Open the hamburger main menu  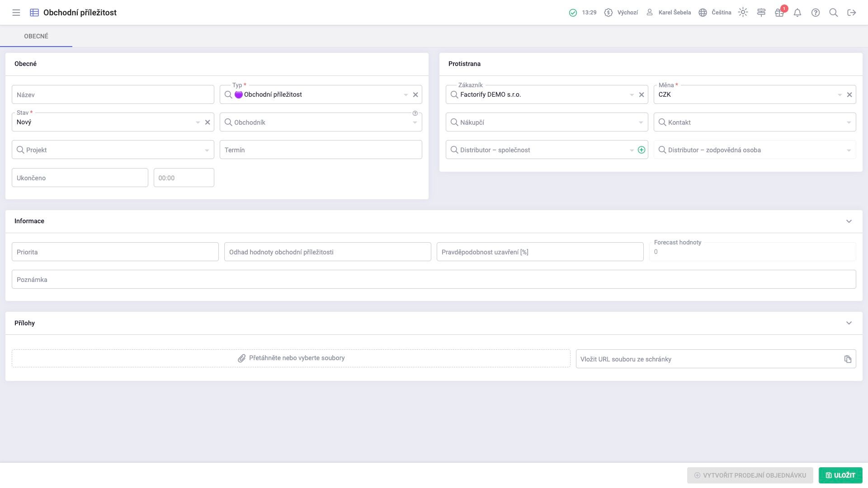16,13
